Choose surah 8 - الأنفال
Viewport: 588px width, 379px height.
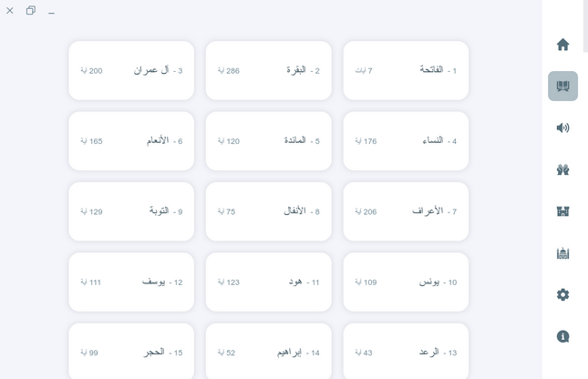coord(268,211)
